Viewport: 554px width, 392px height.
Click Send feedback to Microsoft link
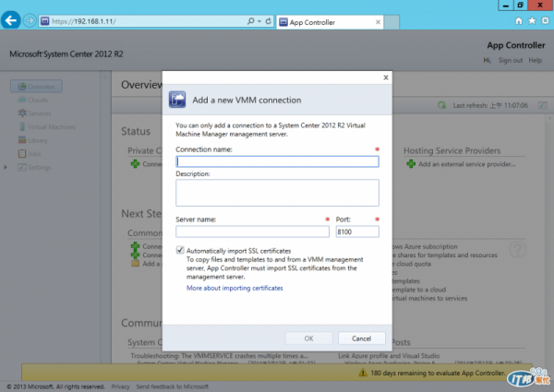click(x=172, y=386)
